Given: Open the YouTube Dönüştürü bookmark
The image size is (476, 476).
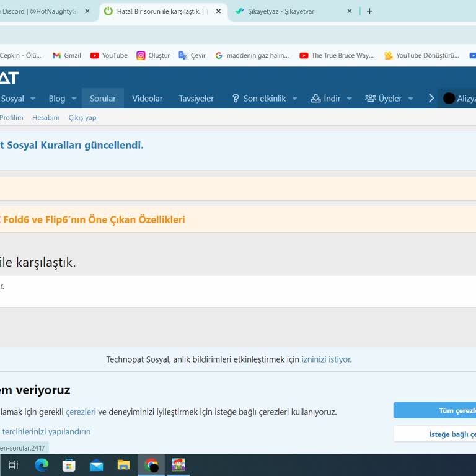Looking at the screenshot, I should (421, 56).
